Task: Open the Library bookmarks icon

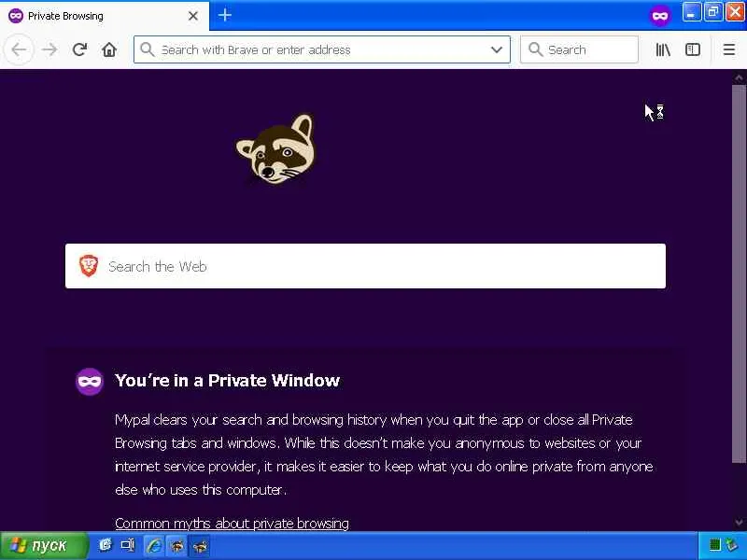Action: tap(663, 49)
